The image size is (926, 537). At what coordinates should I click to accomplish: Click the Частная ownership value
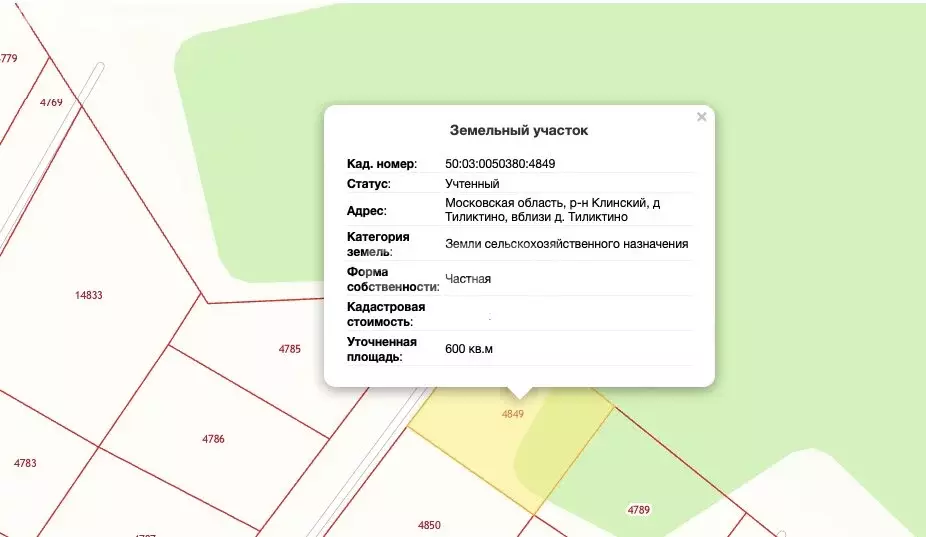click(x=468, y=279)
